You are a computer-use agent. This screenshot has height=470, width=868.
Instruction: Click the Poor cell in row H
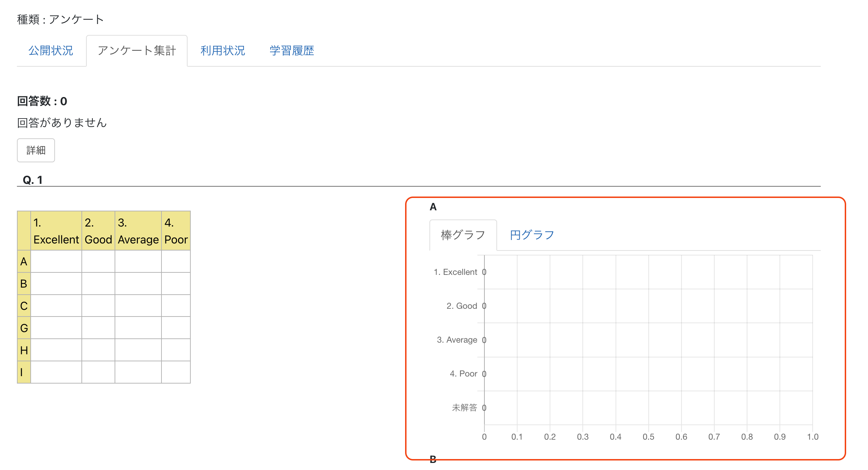coord(176,350)
